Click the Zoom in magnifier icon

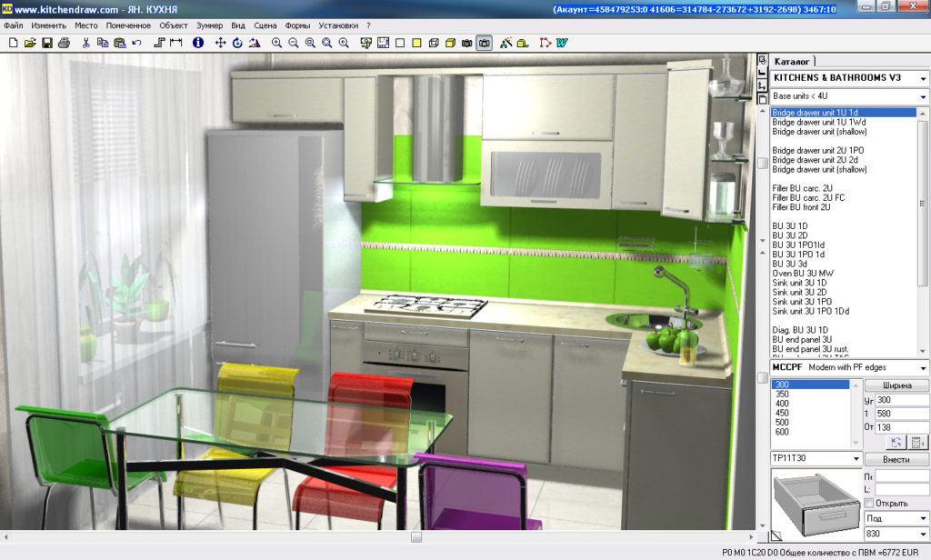pos(276,43)
